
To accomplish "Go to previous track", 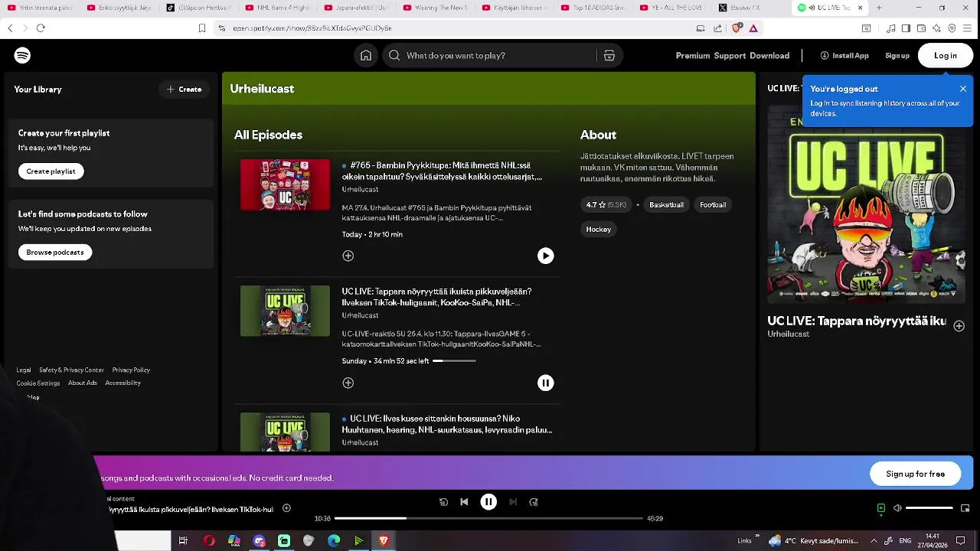I will 464,502.
